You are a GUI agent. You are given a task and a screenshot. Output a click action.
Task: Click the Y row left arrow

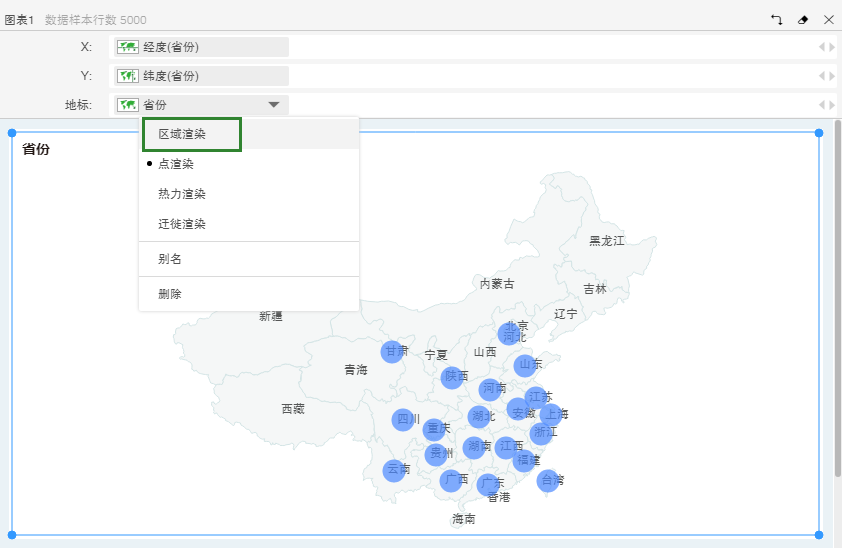point(822,76)
